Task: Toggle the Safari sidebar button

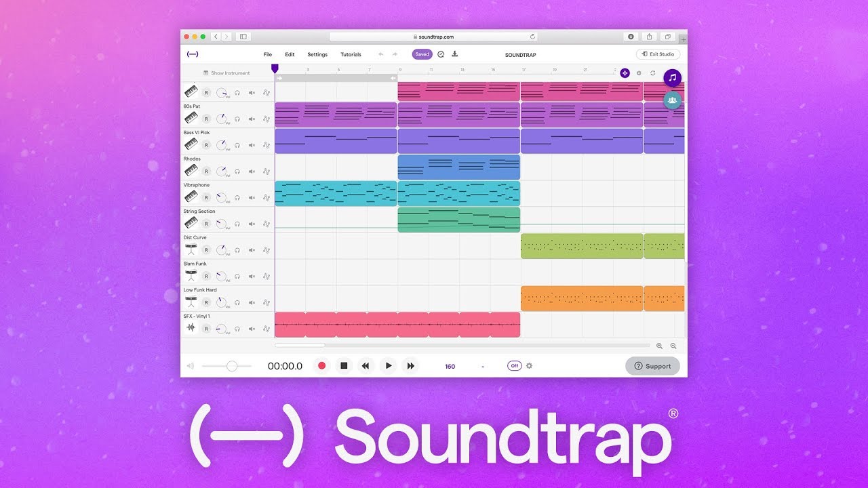Action: tap(243, 37)
